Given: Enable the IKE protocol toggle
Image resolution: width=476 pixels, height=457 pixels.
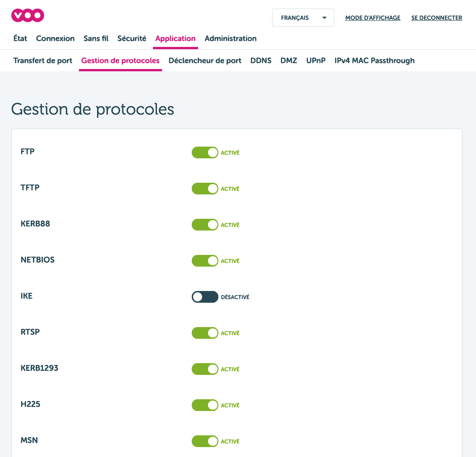Looking at the screenshot, I should click(x=205, y=297).
